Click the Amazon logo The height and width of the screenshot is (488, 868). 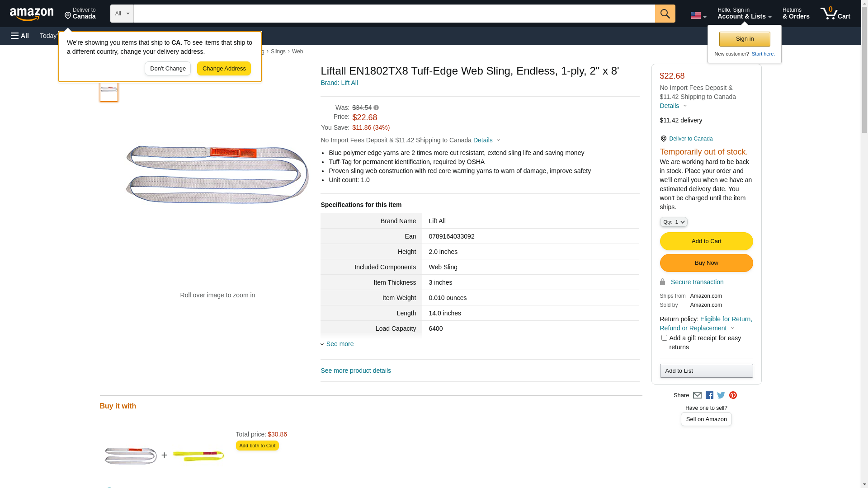32,14
